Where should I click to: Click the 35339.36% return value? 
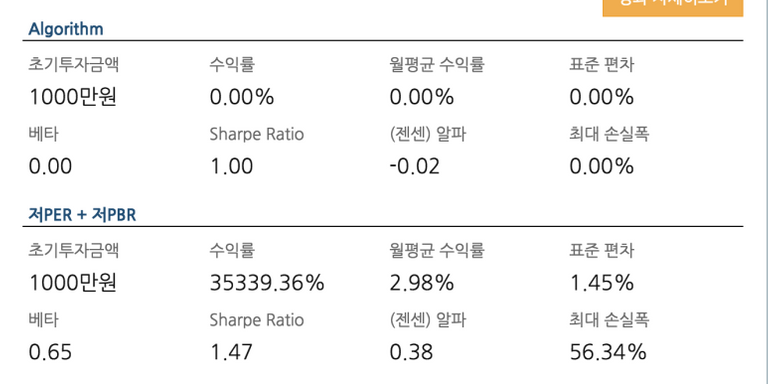point(267,283)
